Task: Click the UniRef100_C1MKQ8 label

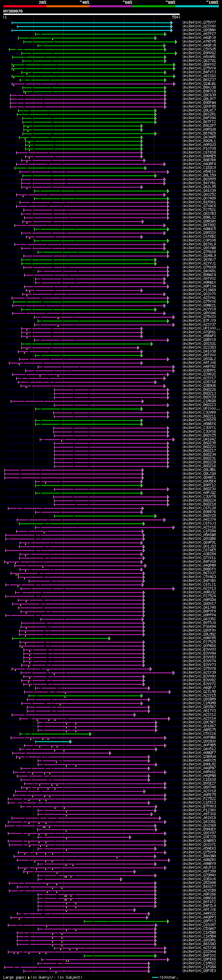Action: pyautogui.click(x=199, y=401)
